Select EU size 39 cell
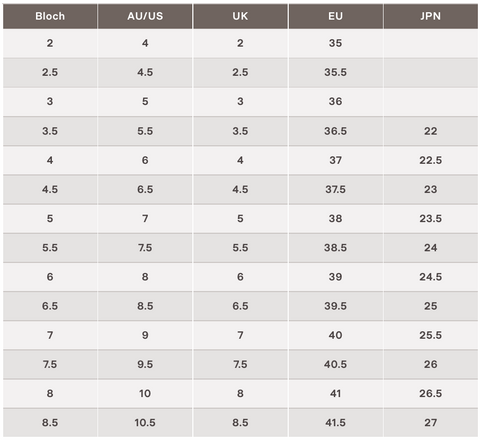The image size is (480, 440). click(x=336, y=277)
